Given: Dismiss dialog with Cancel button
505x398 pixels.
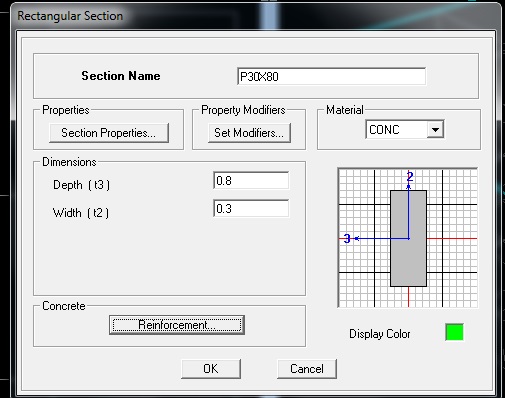Looking at the screenshot, I should (307, 369).
